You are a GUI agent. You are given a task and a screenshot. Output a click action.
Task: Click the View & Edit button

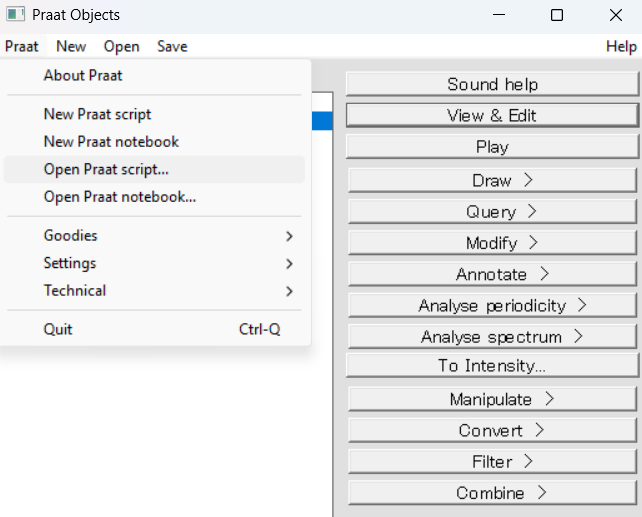point(492,115)
